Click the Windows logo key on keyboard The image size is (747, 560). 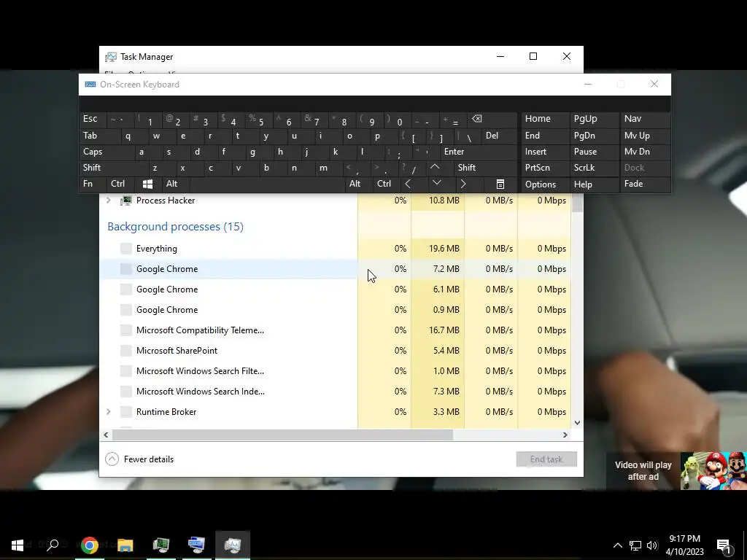click(x=147, y=184)
